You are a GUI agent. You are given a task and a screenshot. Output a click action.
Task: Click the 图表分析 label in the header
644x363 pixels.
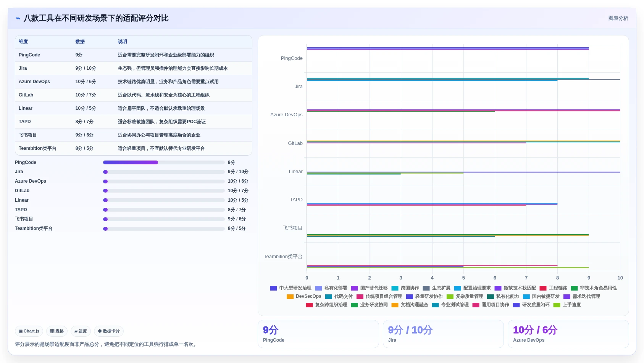pyautogui.click(x=618, y=18)
